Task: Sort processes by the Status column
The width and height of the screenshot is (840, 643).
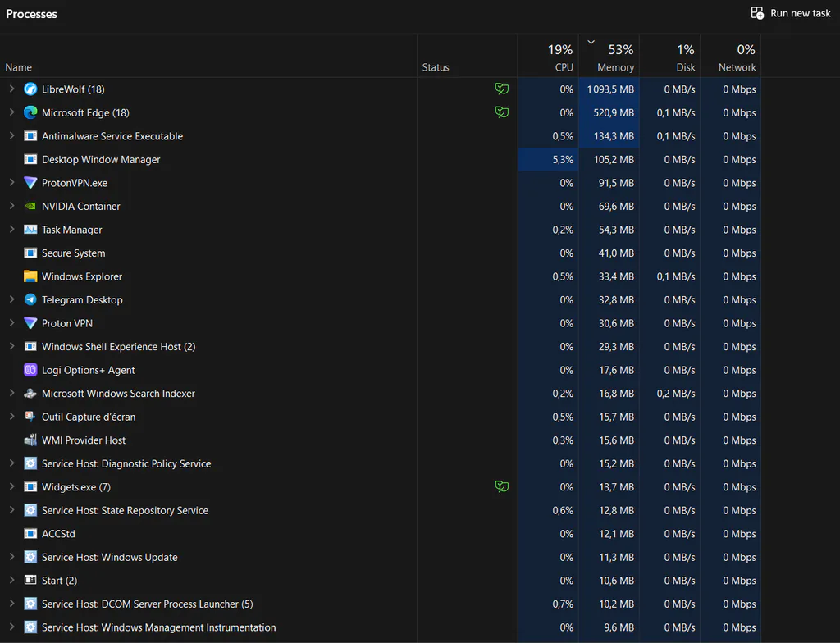Action: [467, 57]
